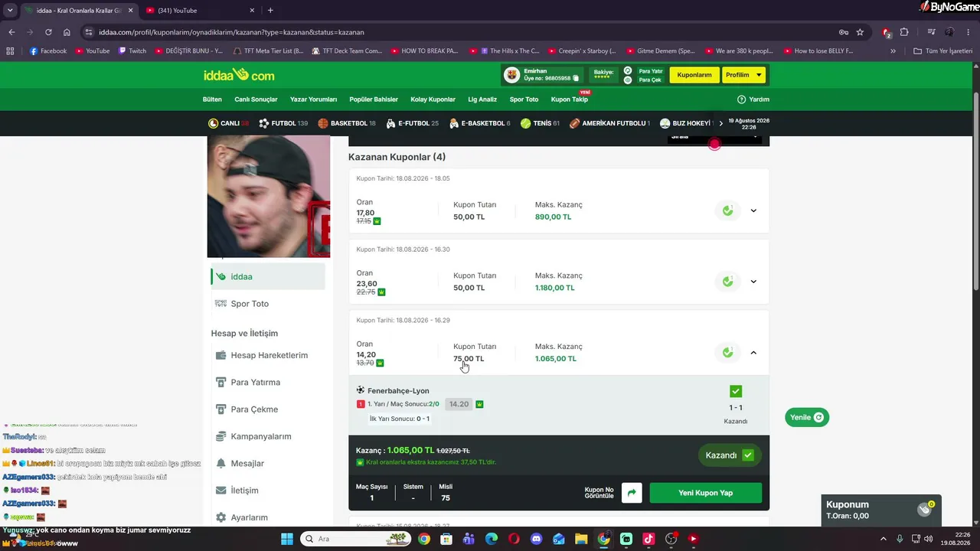Open the browser tab search dropdown
Viewport: 980px width, 551px height.
(x=10, y=10)
